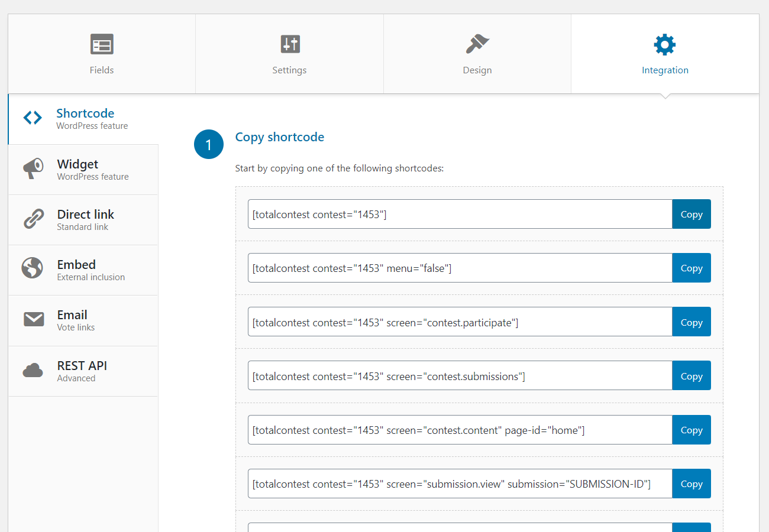
Task: Click 'Vote links' subtitle text
Action: click(x=76, y=327)
